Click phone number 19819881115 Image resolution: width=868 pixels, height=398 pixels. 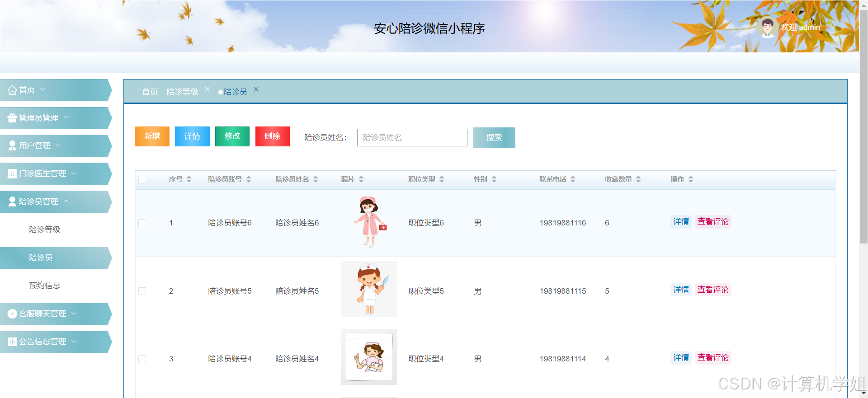(563, 291)
